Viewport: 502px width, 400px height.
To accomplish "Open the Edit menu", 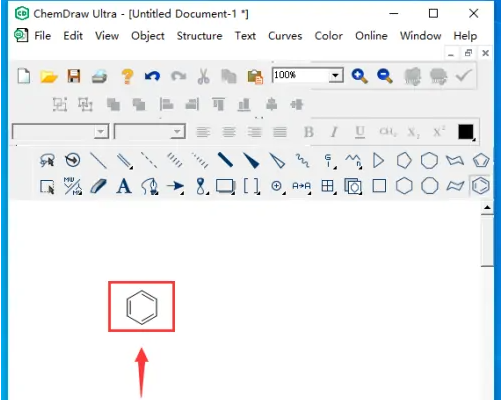I will 73,36.
